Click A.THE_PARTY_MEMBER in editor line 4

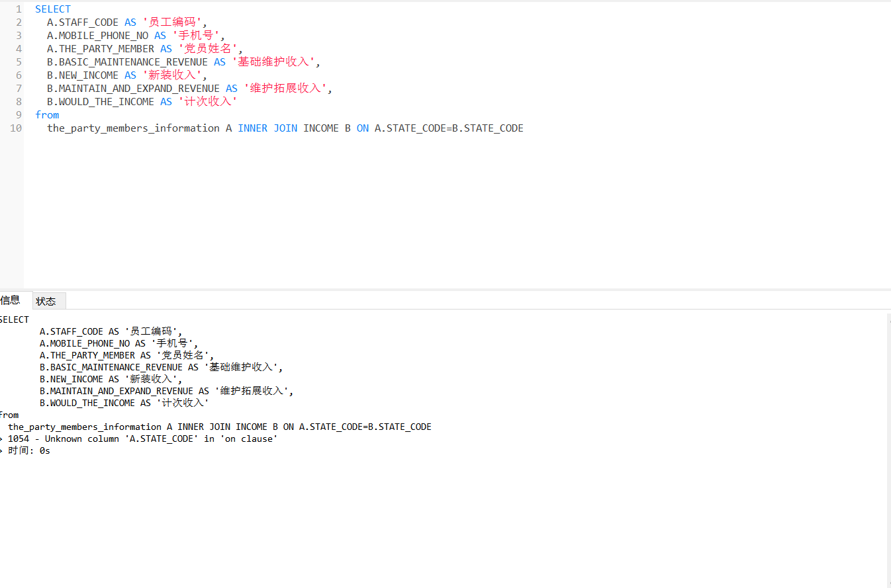(x=101, y=49)
